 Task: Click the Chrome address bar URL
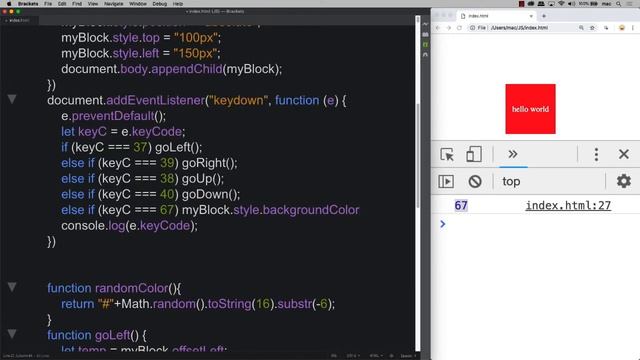pyautogui.click(x=519, y=28)
